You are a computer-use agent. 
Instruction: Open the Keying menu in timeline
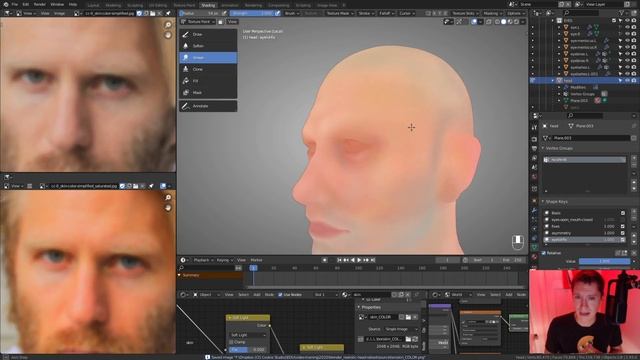pyautogui.click(x=224, y=260)
